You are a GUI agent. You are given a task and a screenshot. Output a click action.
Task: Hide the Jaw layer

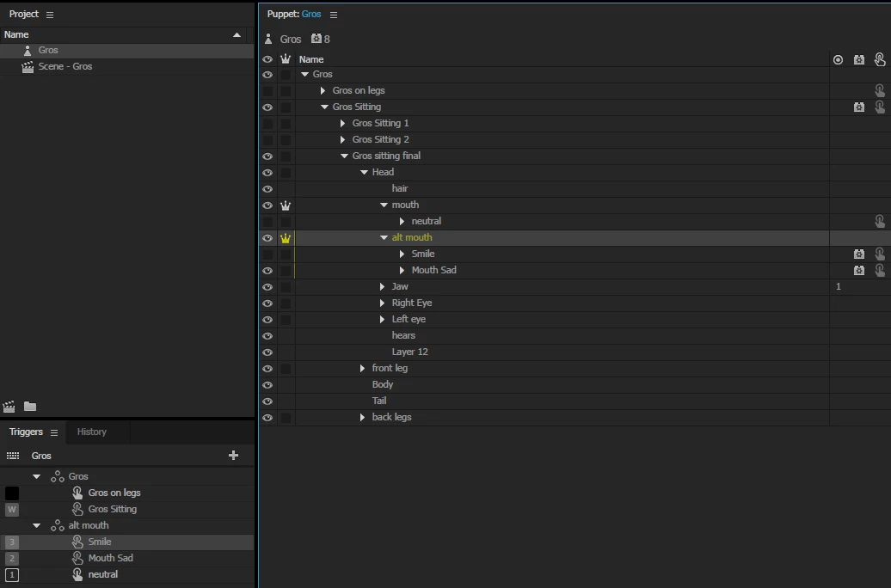(267, 287)
